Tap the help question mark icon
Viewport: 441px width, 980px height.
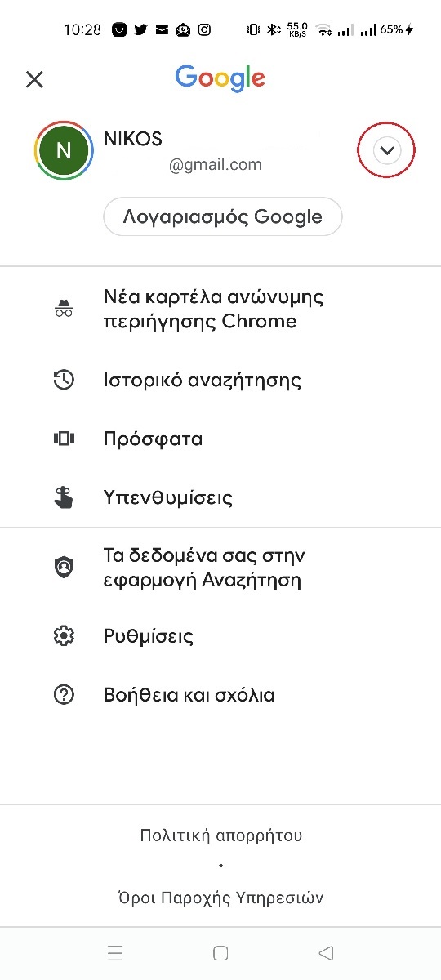coord(64,695)
